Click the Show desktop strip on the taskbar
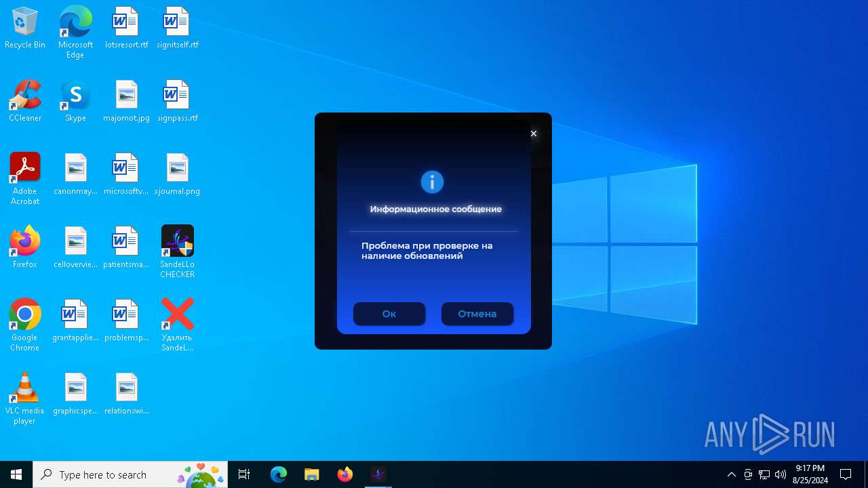The image size is (868, 488). [866, 474]
